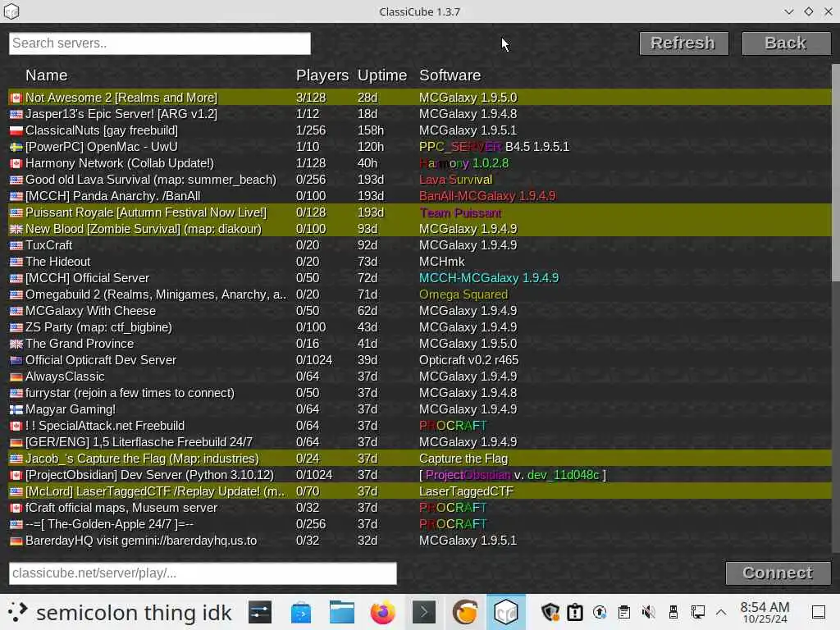Open system settings icon in taskbar

point(260,612)
